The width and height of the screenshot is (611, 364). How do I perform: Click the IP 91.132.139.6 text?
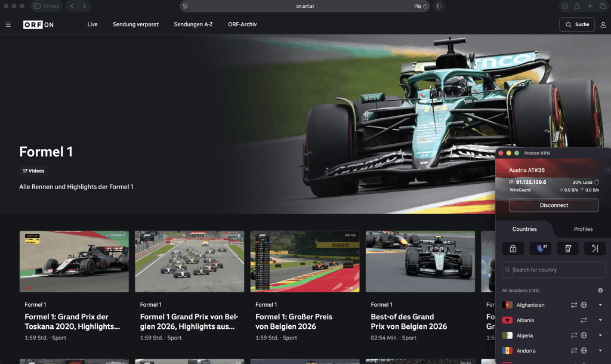(527, 182)
